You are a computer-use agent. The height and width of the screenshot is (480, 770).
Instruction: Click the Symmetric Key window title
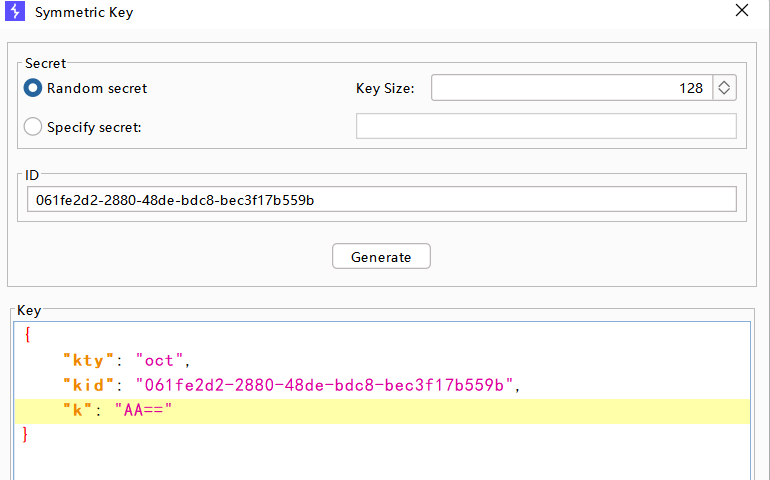click(84, 13)
